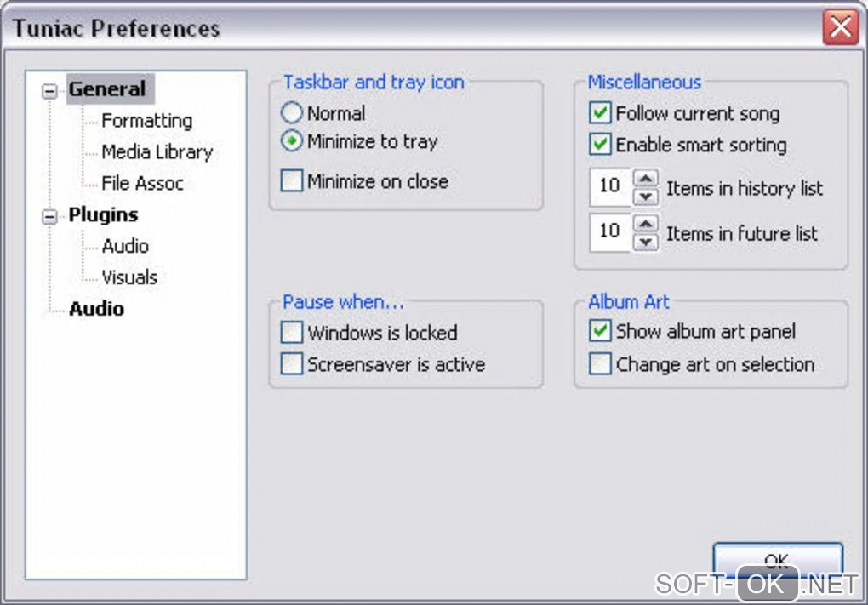Go to File Assoc settings

point(142,183)
